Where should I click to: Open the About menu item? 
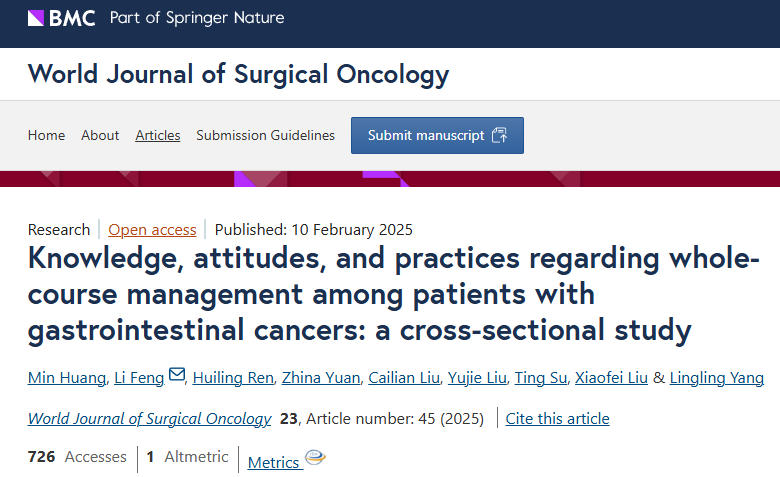tap(100, 136)
